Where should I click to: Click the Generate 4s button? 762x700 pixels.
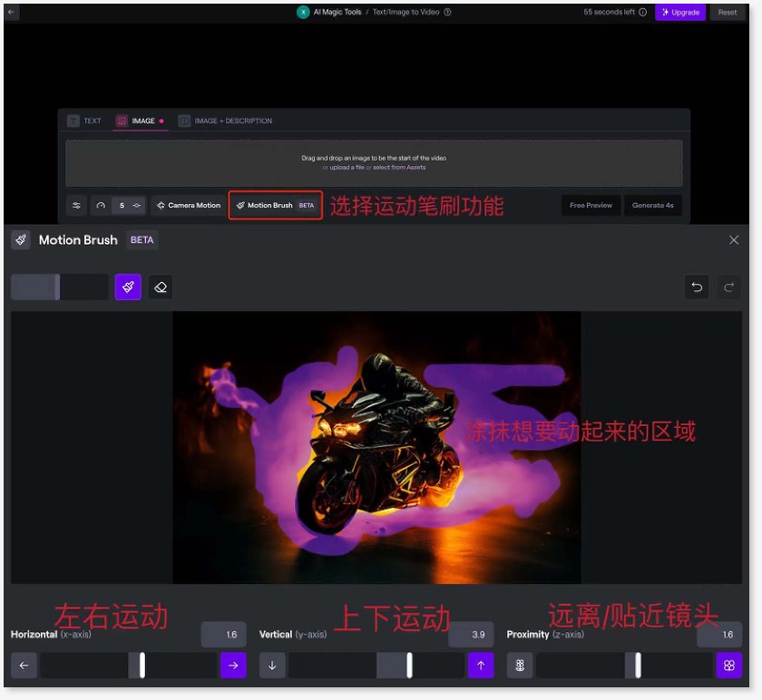(652, 205)
